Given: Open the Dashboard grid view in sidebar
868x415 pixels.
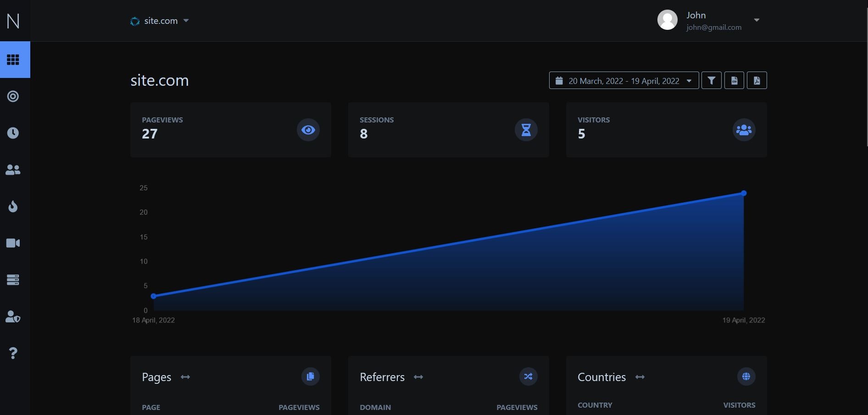Looking at the screenshot, I should [13, 60].
